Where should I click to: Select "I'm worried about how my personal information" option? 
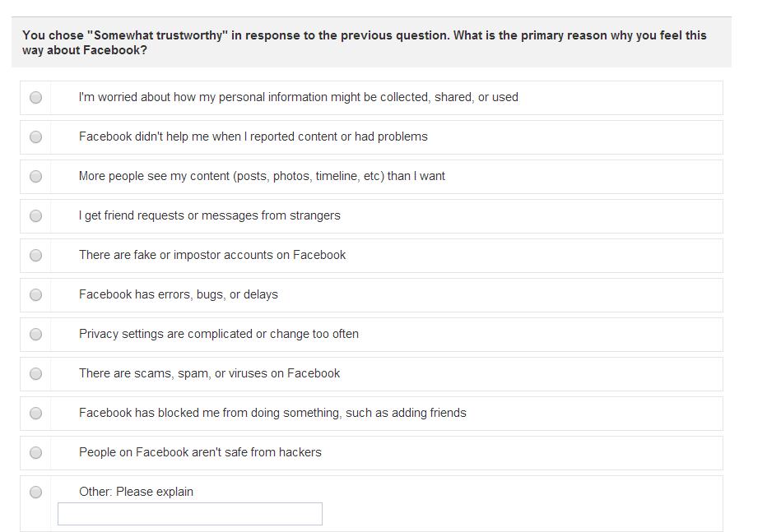35,97
